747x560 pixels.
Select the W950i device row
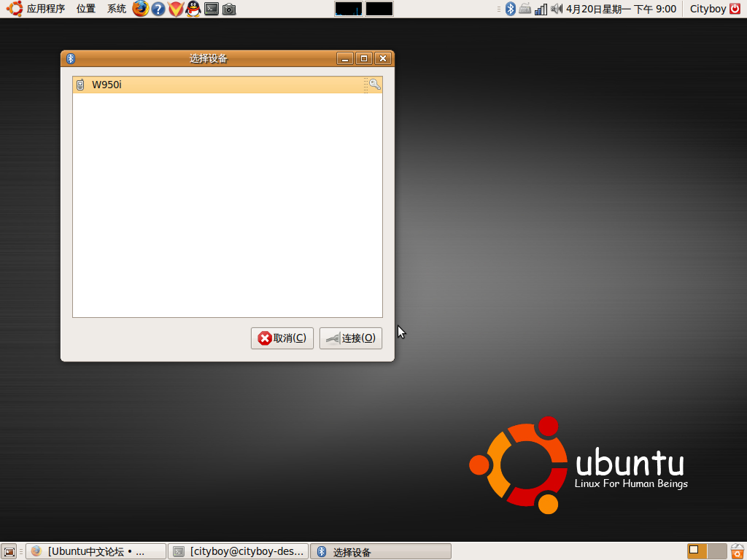[228, 85]
